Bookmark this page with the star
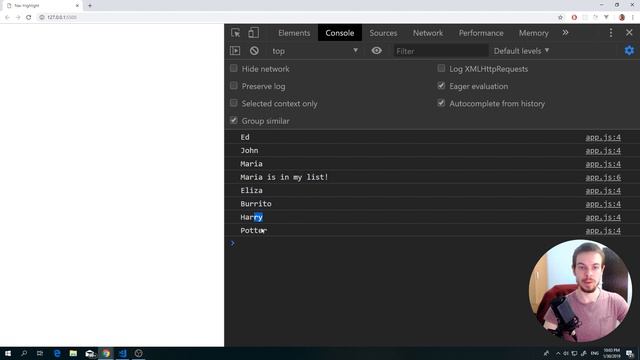Image resolution: width=640 pixels, height=360 pixels. coord(560,17)
